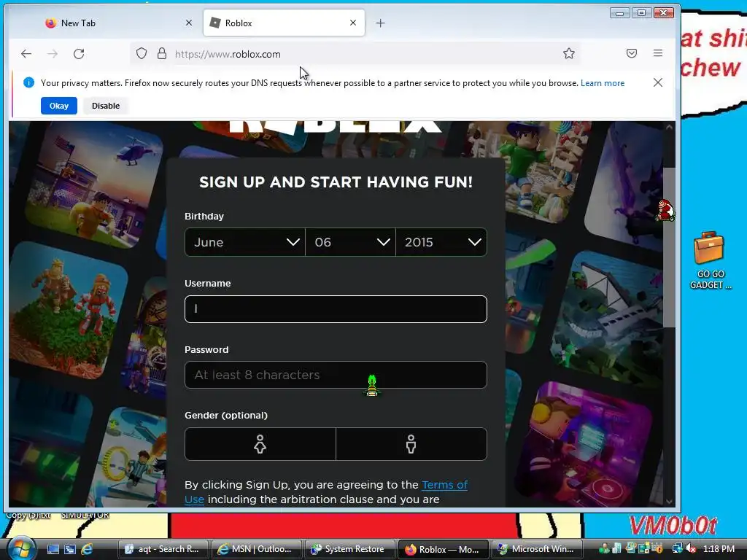The image size is (747, 560).
Task: Click the Password field
Action: click(336, 375)
